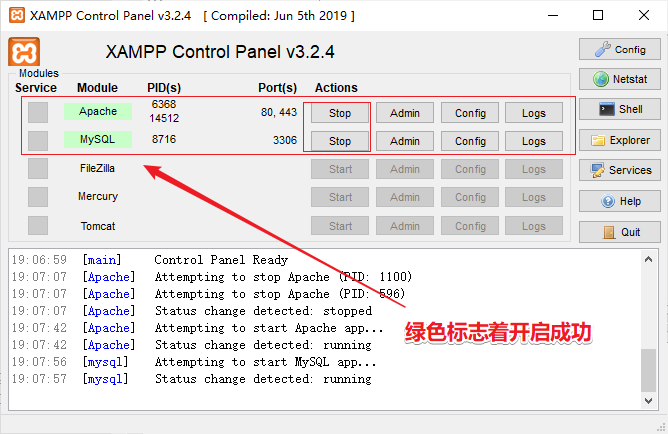Open Help via the question mark icon
The width and height of the screenshot is (668, 434).
click(619, 201)
